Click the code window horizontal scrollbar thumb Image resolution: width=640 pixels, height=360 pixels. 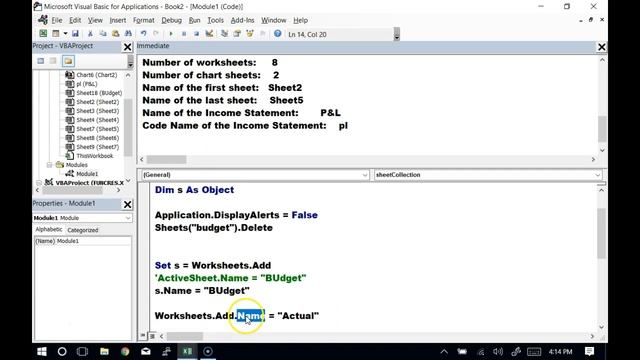(185, 336)
